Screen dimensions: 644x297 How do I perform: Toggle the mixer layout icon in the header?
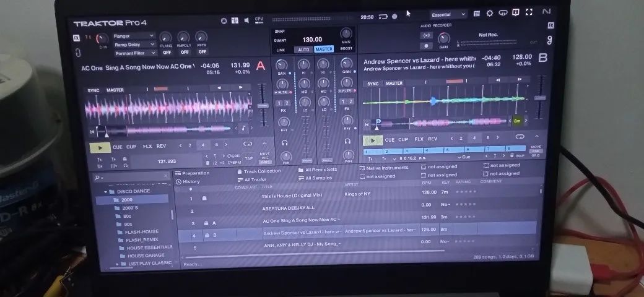tap(235, 20)
